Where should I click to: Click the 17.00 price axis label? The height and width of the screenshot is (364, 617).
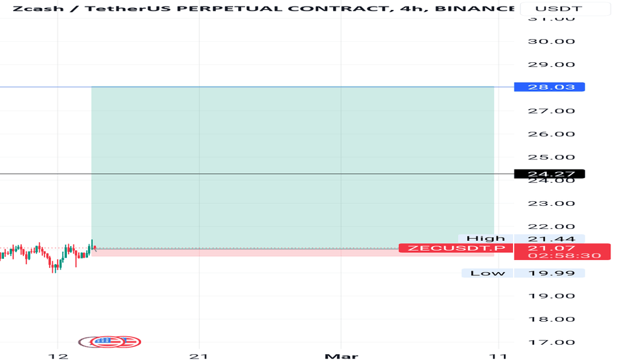(x=551, y=342)
